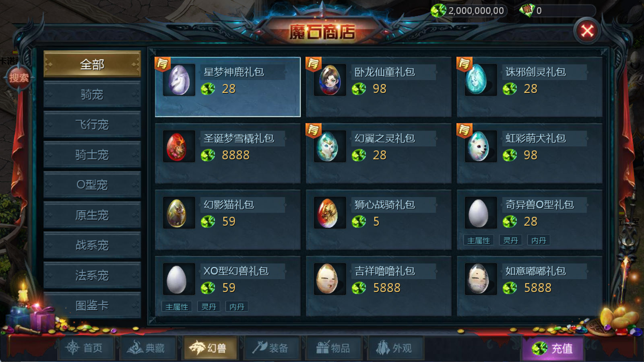Click 主属性 tag on 奇异兽O型礼包
The height and width of the screenshot is (362, 644).
click(x=479, y=241)
